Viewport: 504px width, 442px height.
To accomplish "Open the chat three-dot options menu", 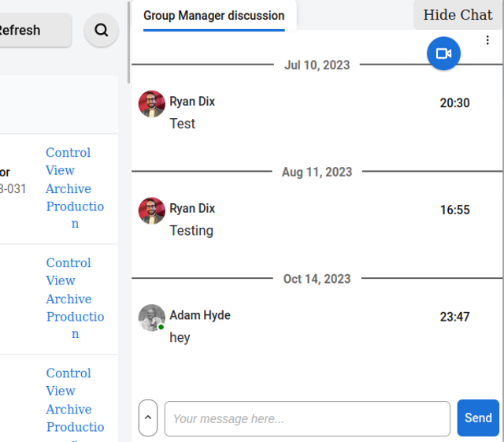I will coord(487,41).
